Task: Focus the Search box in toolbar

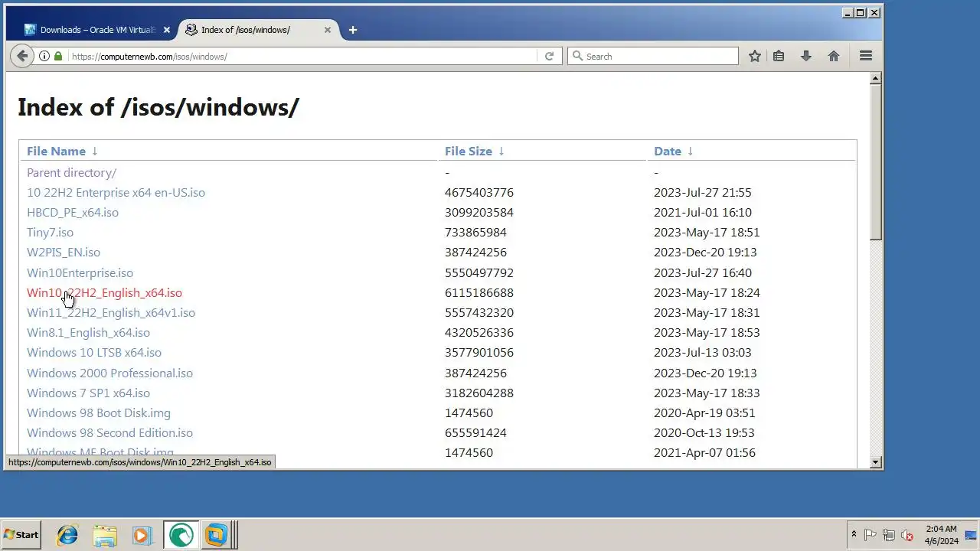Action: coord(653,56)
